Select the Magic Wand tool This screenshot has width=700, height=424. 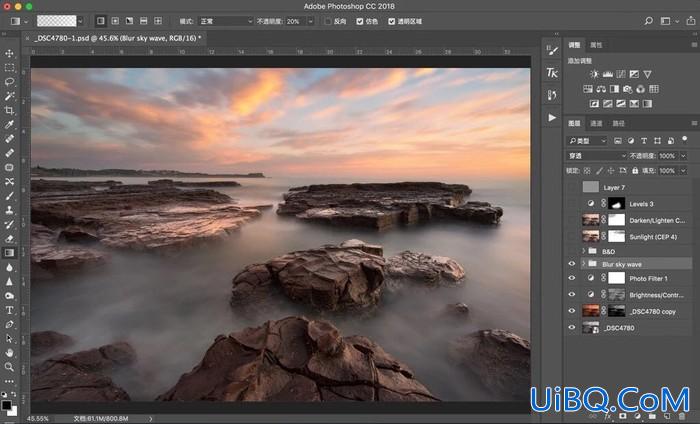coord(9,96)
